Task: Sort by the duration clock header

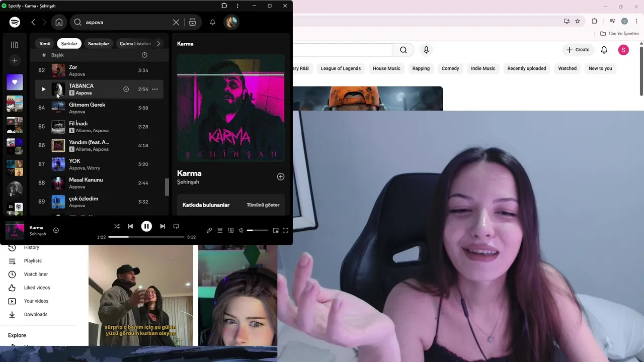Action: click(144, 55)
